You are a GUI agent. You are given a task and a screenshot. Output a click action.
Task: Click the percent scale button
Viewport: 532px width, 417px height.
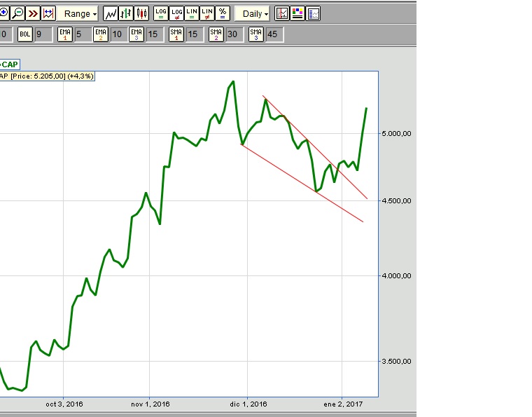tap(222, 13)
